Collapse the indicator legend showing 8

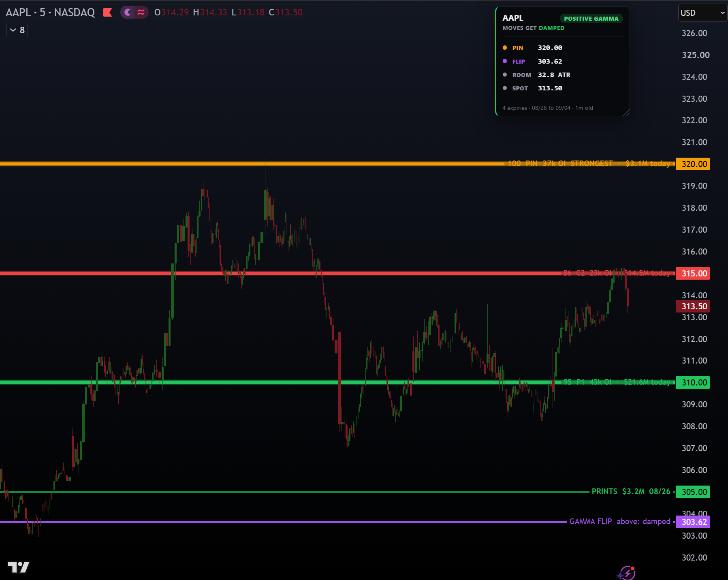pos(17,30)
